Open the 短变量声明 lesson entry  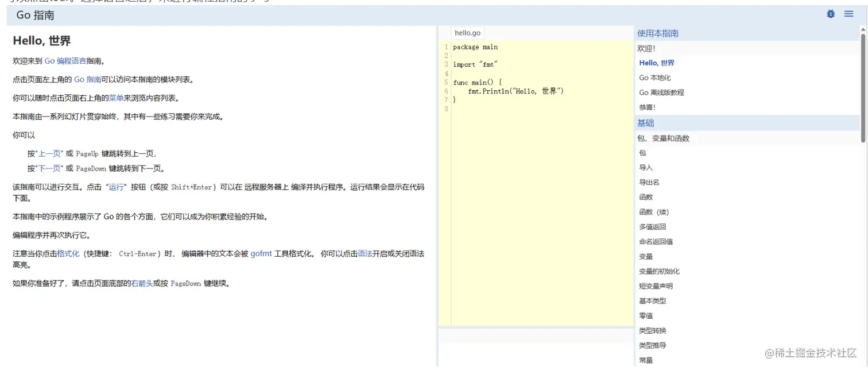(x=656, y=286)
